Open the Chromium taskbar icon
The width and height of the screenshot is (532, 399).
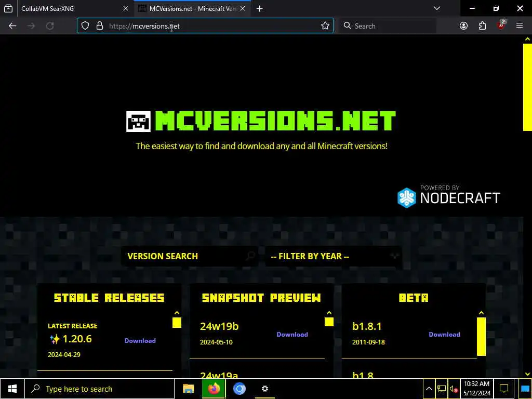point(239,389)
